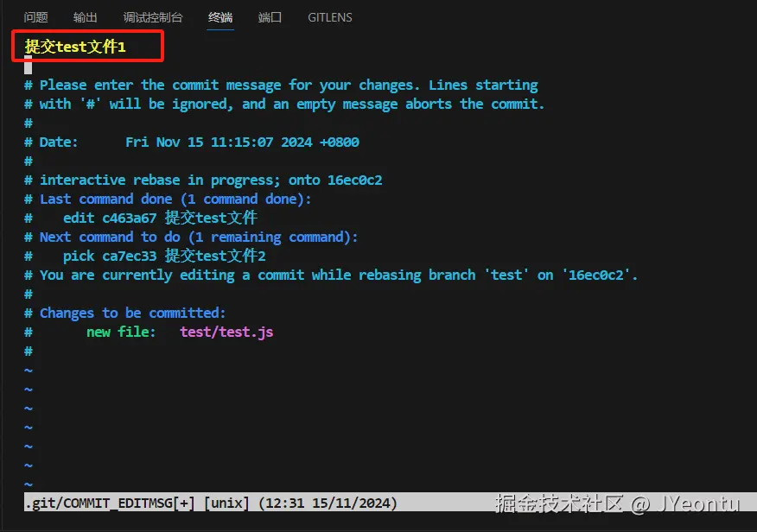
Task: Open the 端口 tab
Action: point(270,17)
